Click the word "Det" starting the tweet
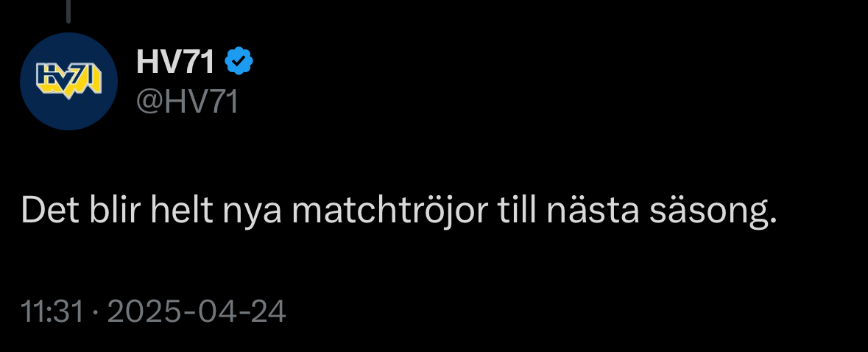Screen dimensions: 868x352 [52, 211]
